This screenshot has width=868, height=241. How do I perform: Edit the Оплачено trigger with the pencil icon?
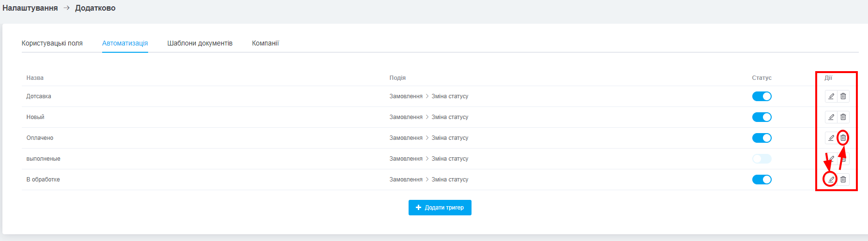pyautogui.click(x=831, y=138)
